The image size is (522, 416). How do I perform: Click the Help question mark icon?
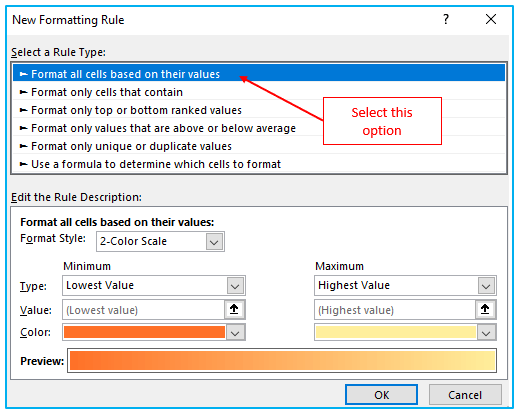point(446,19)
